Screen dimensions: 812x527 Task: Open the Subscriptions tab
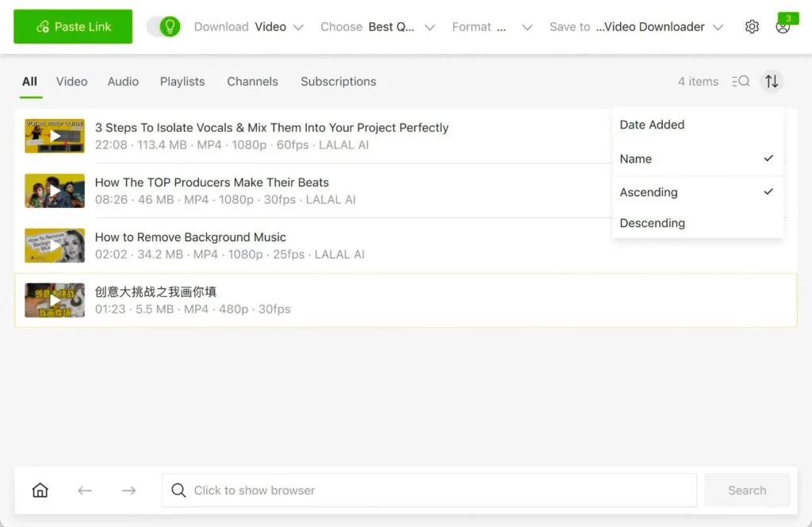tap(338, 81)
